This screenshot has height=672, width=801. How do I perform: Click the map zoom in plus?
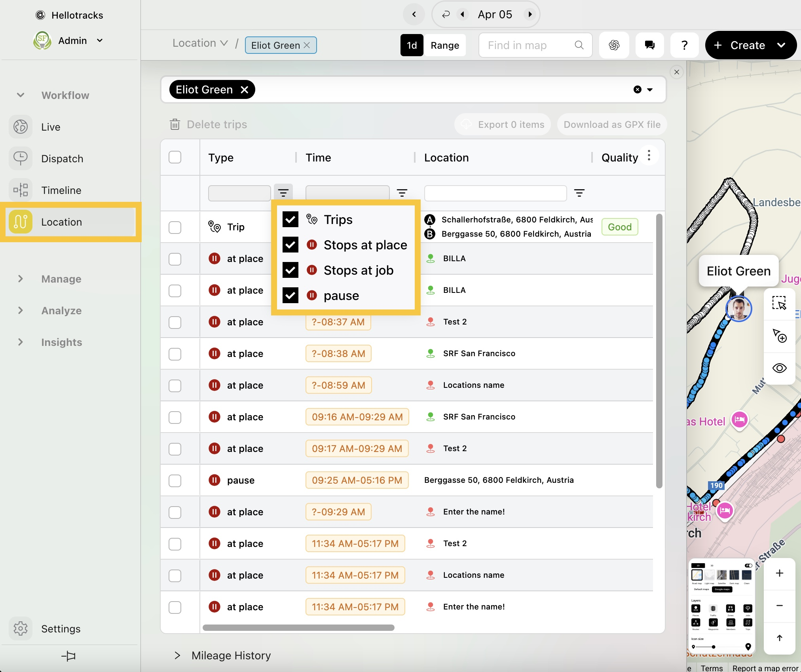(x=779, y=573)
